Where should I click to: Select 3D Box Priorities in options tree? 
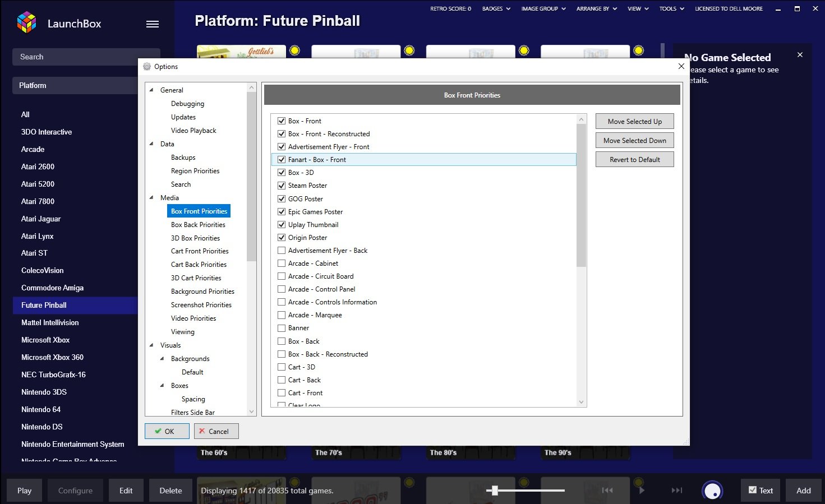click(195, 238)
